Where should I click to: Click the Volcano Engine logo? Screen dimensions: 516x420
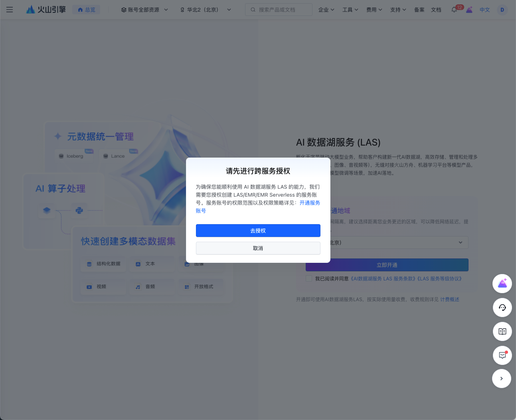(46, 10)
